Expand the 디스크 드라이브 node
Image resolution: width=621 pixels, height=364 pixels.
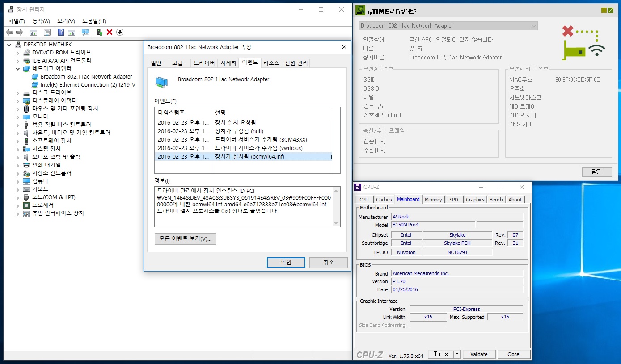[18, 93]
